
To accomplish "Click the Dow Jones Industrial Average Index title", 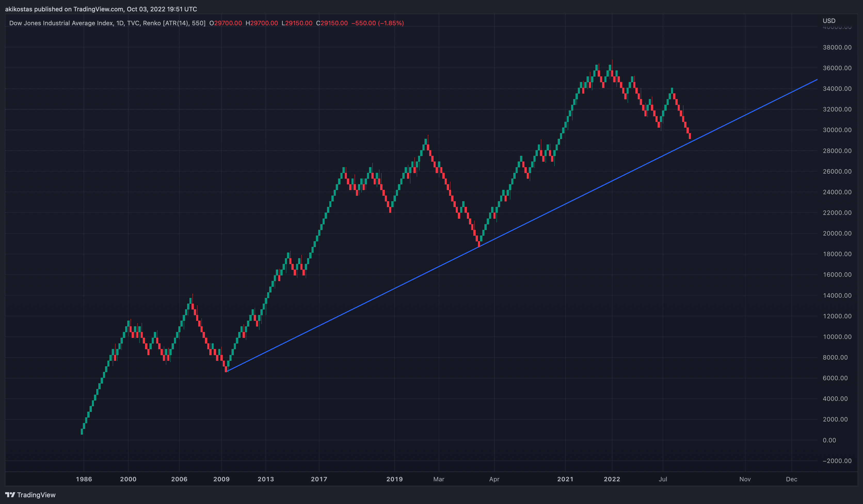I will (61, 23).
